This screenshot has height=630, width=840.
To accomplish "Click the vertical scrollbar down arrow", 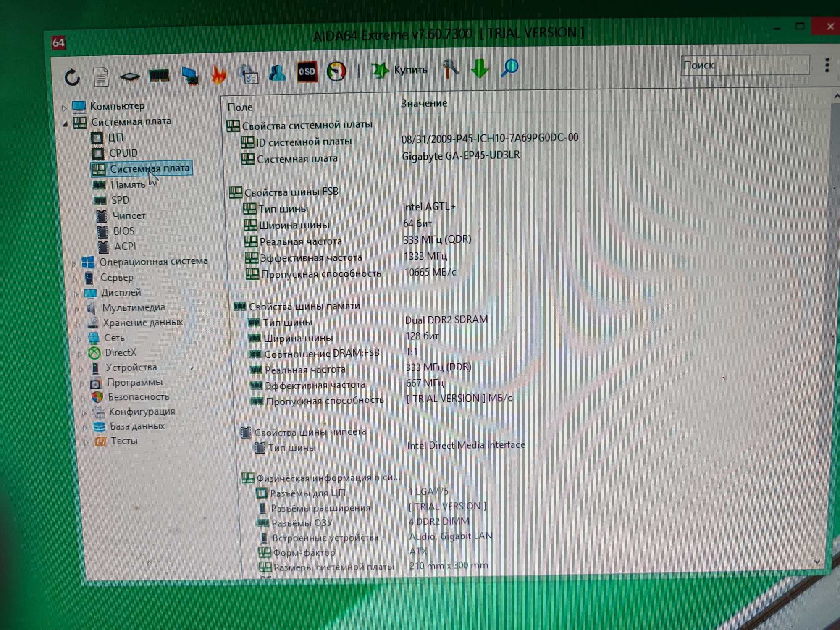I will click(817, 562).
